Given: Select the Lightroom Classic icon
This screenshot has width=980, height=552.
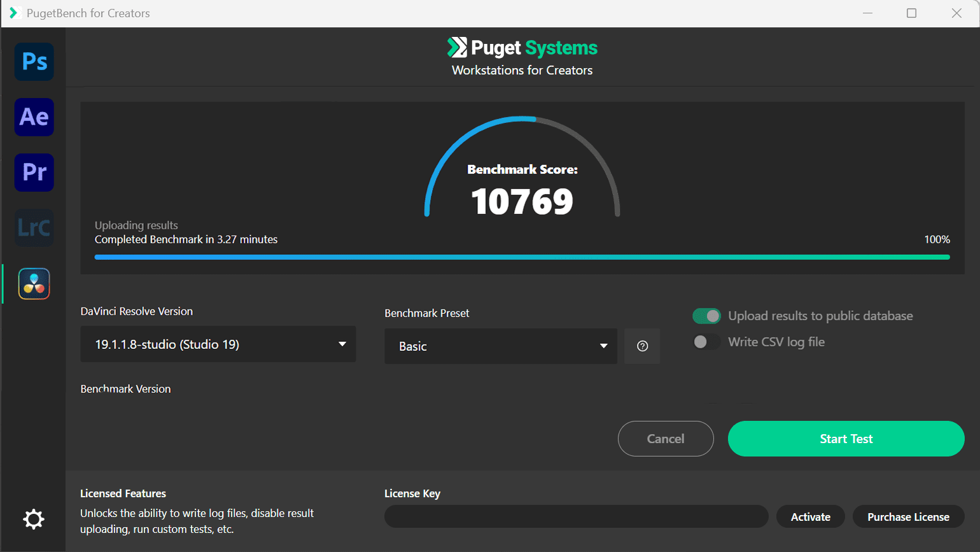Looking at the screenshot, I should click(x=34, y=228).
